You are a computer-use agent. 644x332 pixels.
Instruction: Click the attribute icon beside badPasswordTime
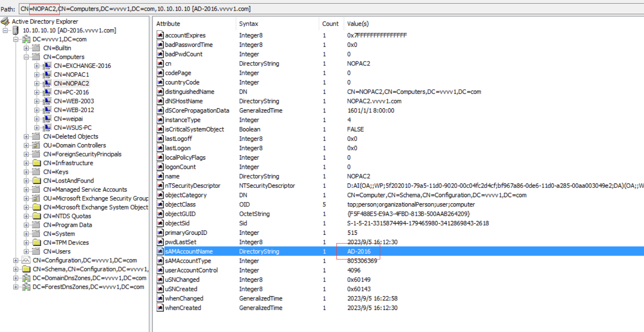coord(160,45)
